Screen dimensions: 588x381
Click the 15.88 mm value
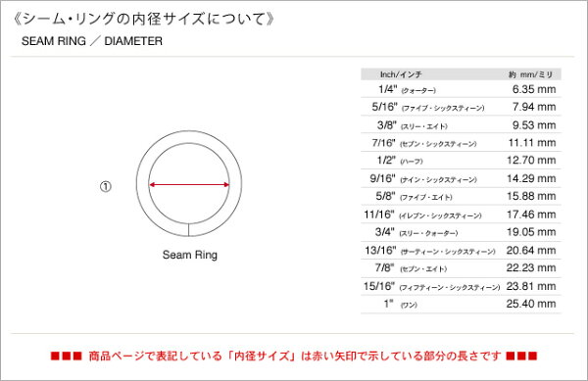click(x=531, y=196)
